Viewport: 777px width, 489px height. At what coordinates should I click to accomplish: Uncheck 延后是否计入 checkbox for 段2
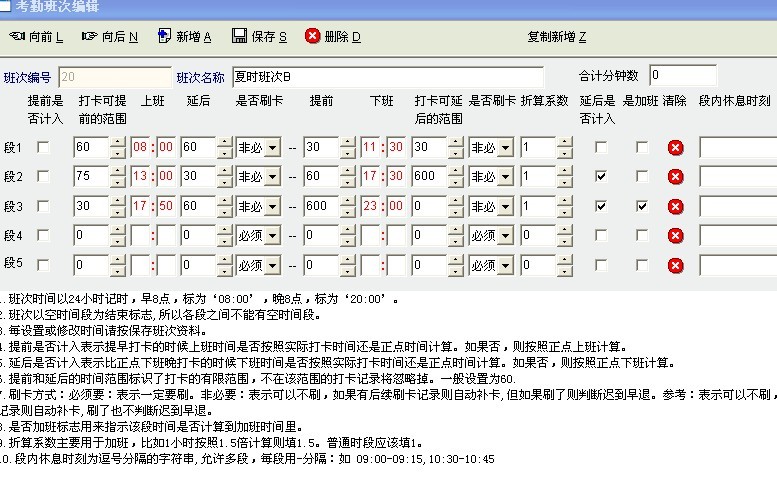600,177
